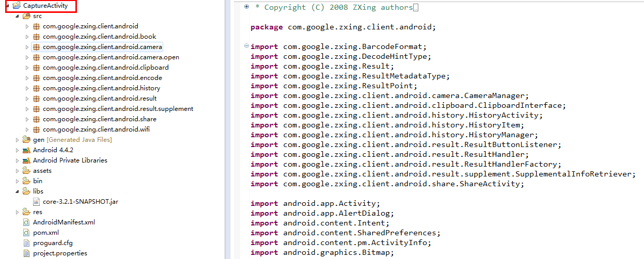Click import of SupplementalInfoRetriever line
The image size is (644, 259).
click(x=443, y=174)
